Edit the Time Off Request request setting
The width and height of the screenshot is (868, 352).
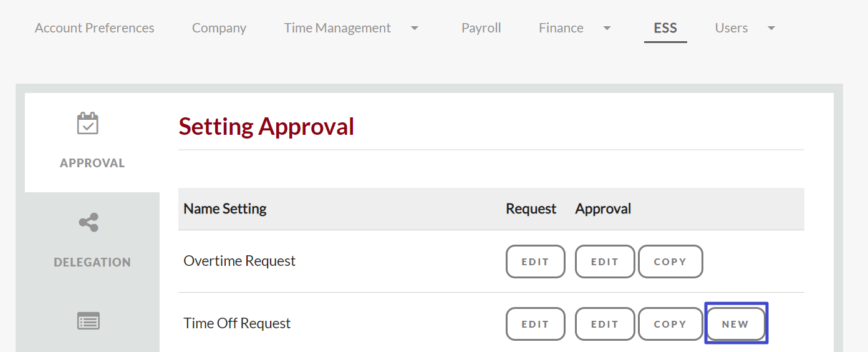tap(535, 324)
